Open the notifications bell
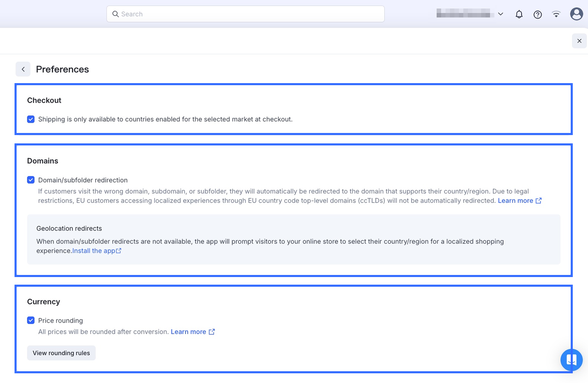Image resolution: width=588 pixels, height=383 pixels. [x=519, y=14]
